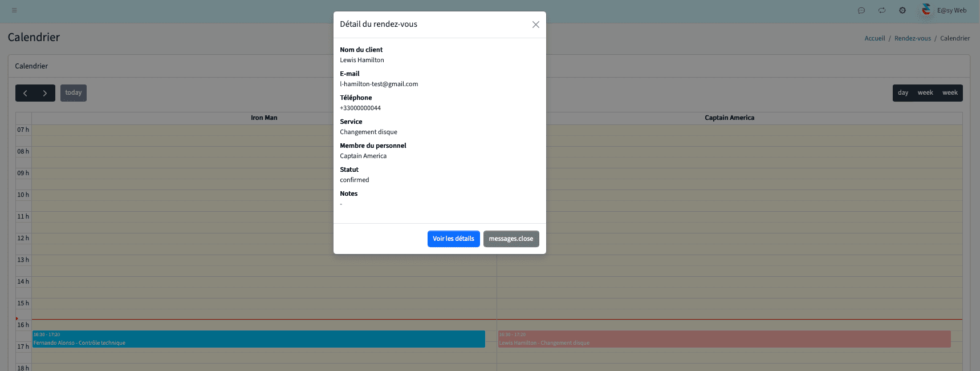The image size is (980, 371).
Task: Go to next calendar period arrow
Action: (x=45, y=93)
